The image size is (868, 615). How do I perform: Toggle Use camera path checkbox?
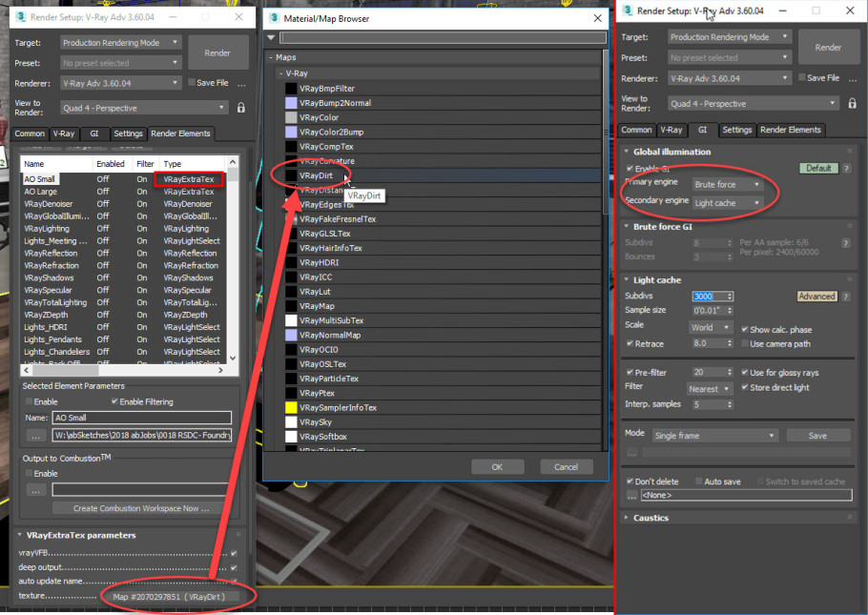[x=745, y=343]
